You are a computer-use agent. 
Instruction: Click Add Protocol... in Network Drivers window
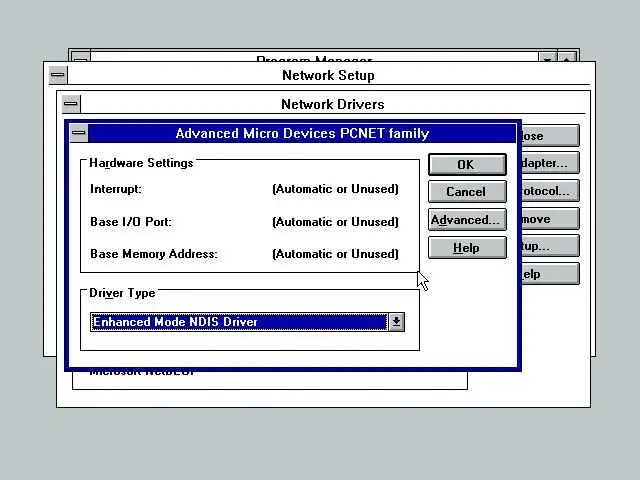point(550,191)
